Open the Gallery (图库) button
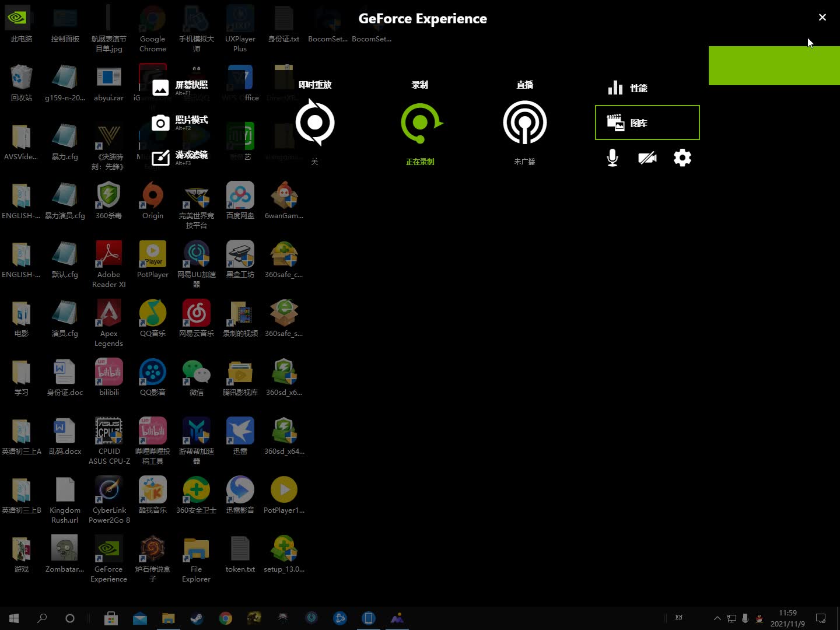This screenshot has width=840, height=630. (x=647, y=123)
